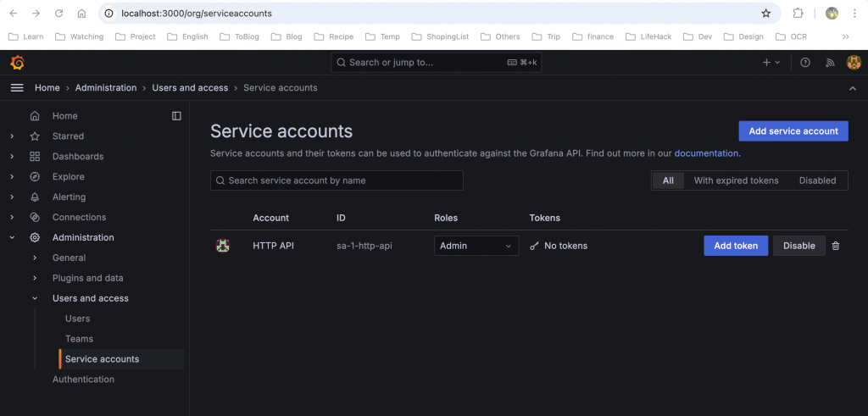Delete the HTTP API service account

pyautogui.click(x=836, y=246)
